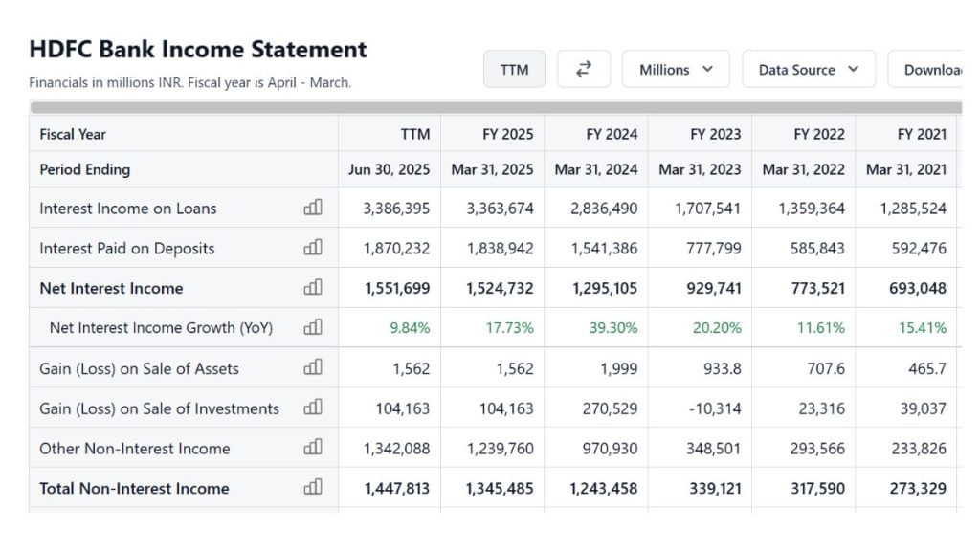Show chart for the Net Interest Income row

pyautogui.click(x=313, y=287)
